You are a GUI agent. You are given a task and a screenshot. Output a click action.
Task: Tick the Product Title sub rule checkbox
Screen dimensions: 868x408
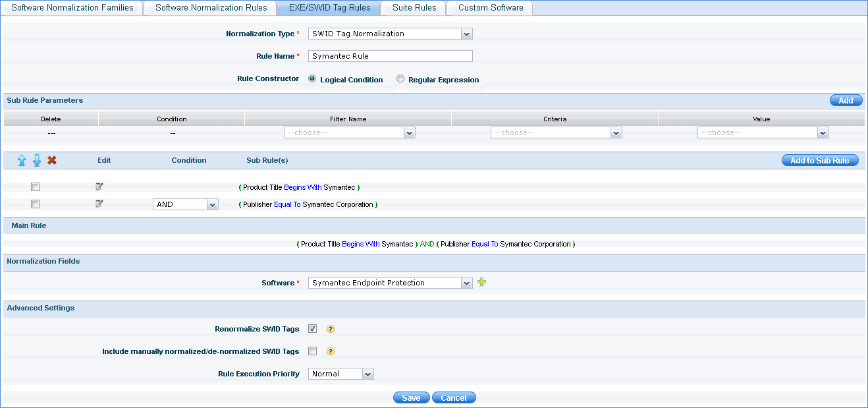(36, 187)
